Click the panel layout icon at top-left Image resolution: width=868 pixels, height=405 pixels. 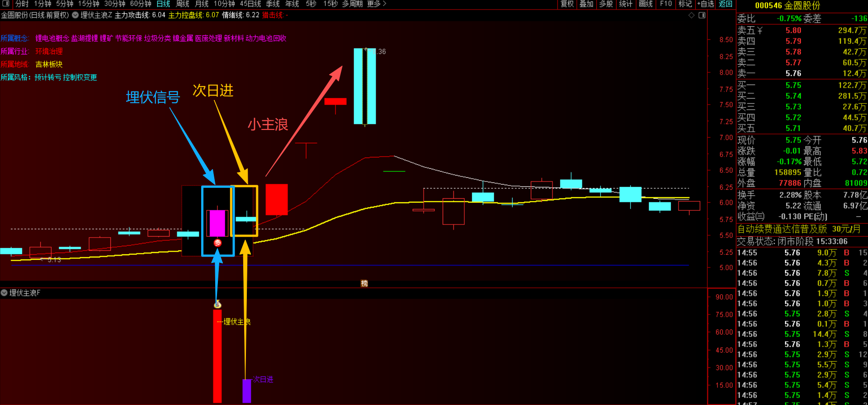pos(6,4)
